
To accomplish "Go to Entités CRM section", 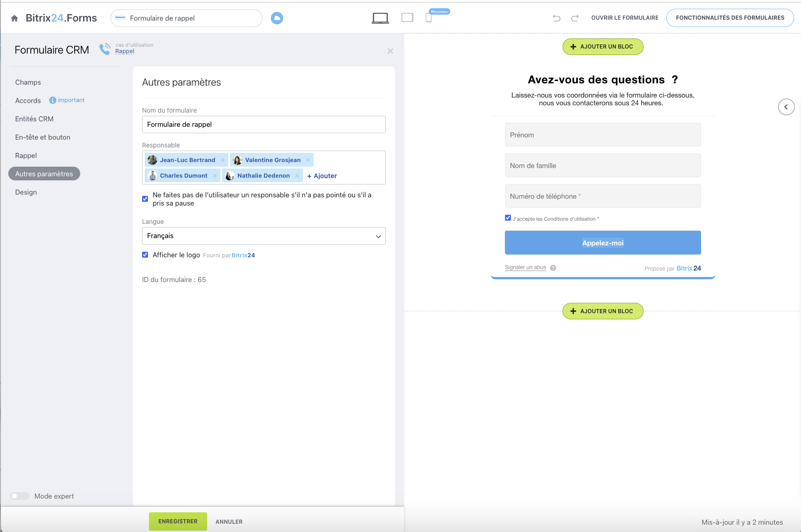I will click(x=34, y=119).
